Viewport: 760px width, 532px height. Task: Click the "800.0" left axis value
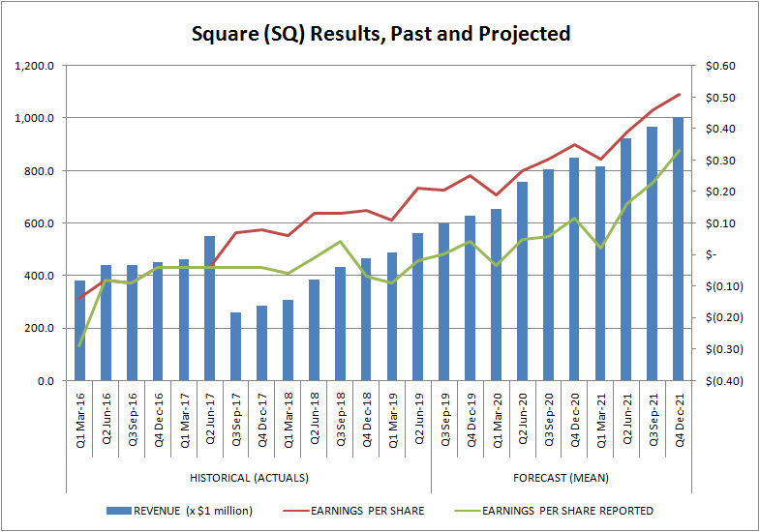pyautogui.click(x=39, y=171)
